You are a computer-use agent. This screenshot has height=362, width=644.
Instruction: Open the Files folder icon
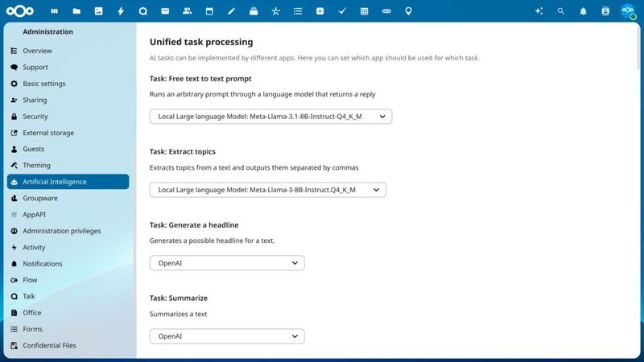click(76, 11)
